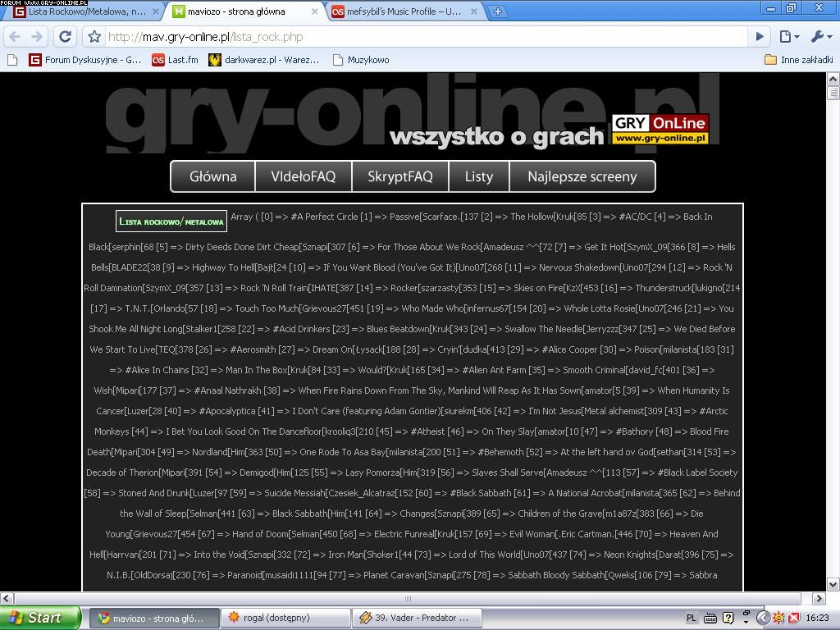Screen dimensions: 840x630
Task: Select the maviozo - strona główna tab
Action: pyautogui.click(x=244, y=11)
